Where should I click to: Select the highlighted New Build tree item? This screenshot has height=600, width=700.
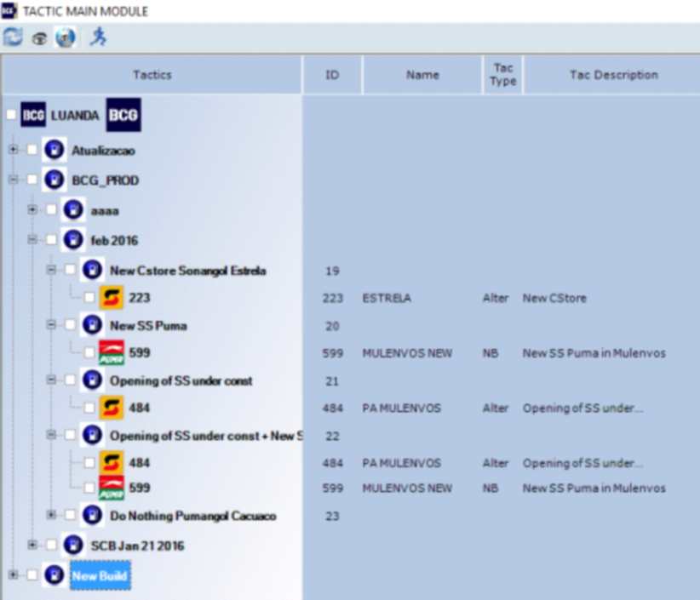100,576
